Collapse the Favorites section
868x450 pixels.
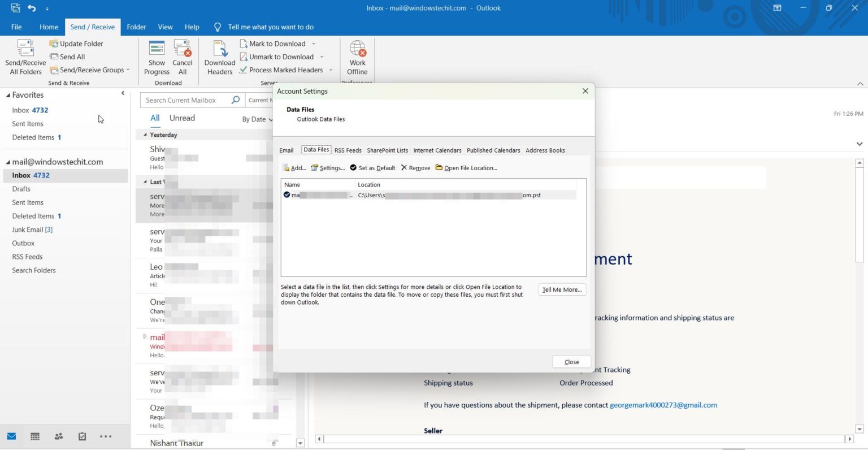coord(123,93)
